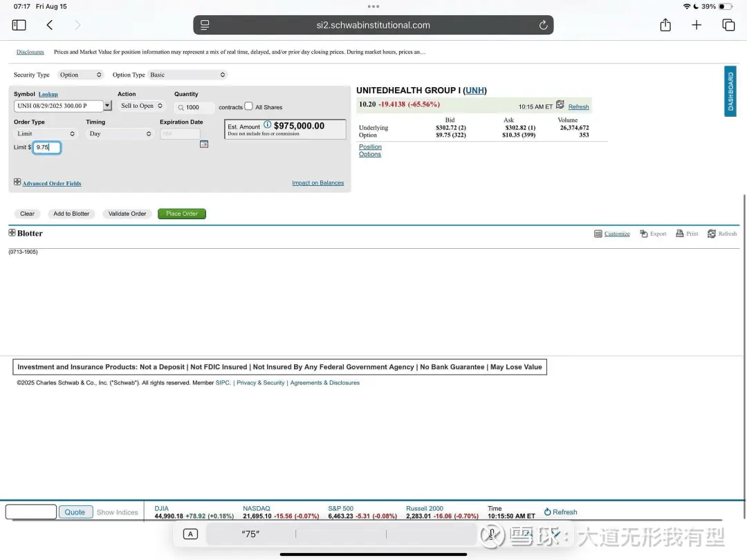Image resolution: width=747 pixels, height=560 pixels.
Task: Switch to Show Indices tab
Action: pyautogui.click(x=117, y=512)
